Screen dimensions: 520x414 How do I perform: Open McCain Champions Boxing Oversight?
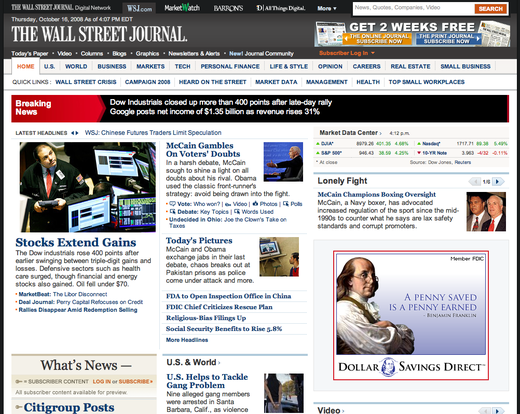click(x=377, y=194)
